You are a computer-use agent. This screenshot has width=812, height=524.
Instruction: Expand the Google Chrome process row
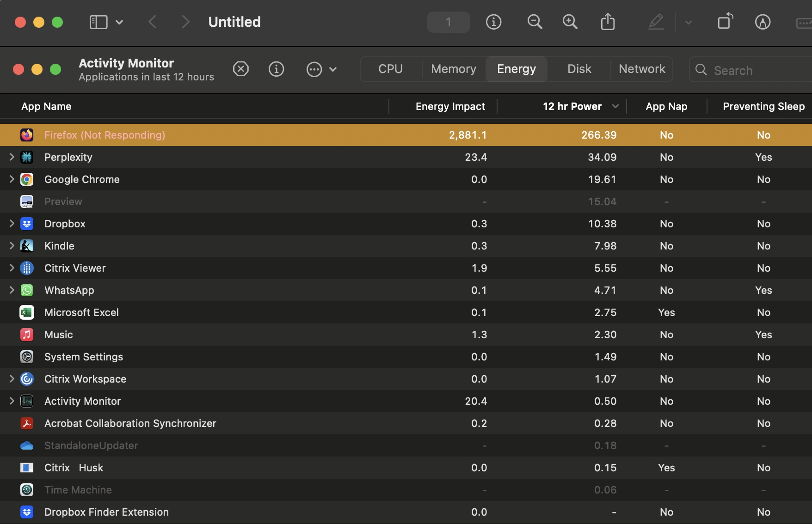(x=12, y=179)
